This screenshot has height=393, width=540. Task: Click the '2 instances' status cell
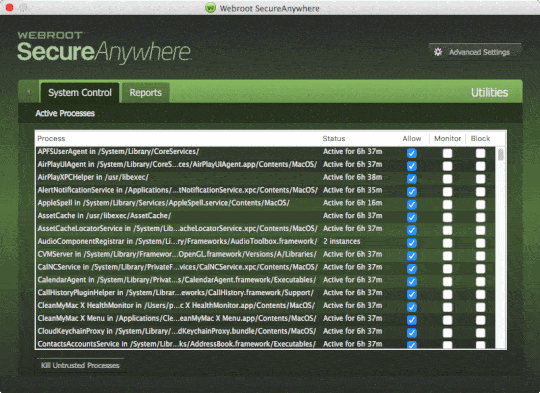[x=342, y=241]
